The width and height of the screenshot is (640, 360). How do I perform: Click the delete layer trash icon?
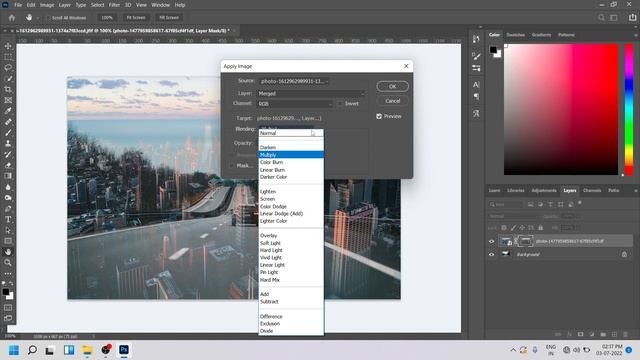click(625, 334)
